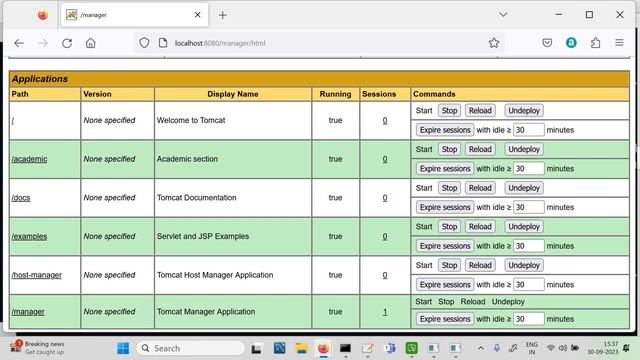
Task: Edit idle minutes field for /docs
Action: click(529, 207)
